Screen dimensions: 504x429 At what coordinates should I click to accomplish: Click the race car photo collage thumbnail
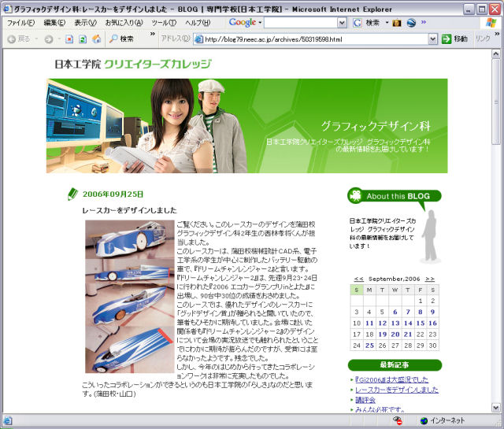[x=129, y=296]
